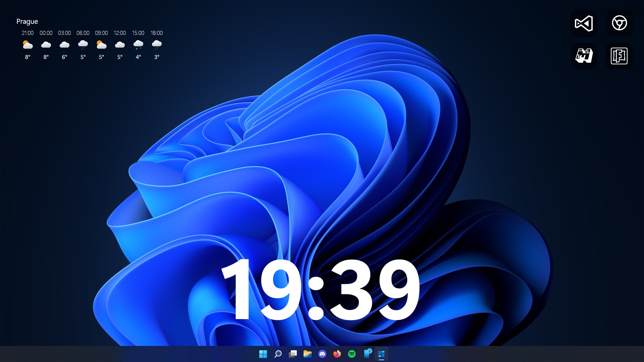The height and width of the screenshot is (362, 644).
Task: Open Spotify from the taskbar
Action: (352, 354)
